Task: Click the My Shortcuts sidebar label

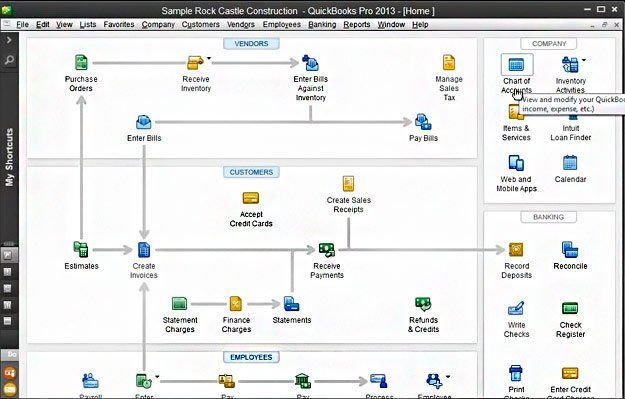Action: pos(9,157)
